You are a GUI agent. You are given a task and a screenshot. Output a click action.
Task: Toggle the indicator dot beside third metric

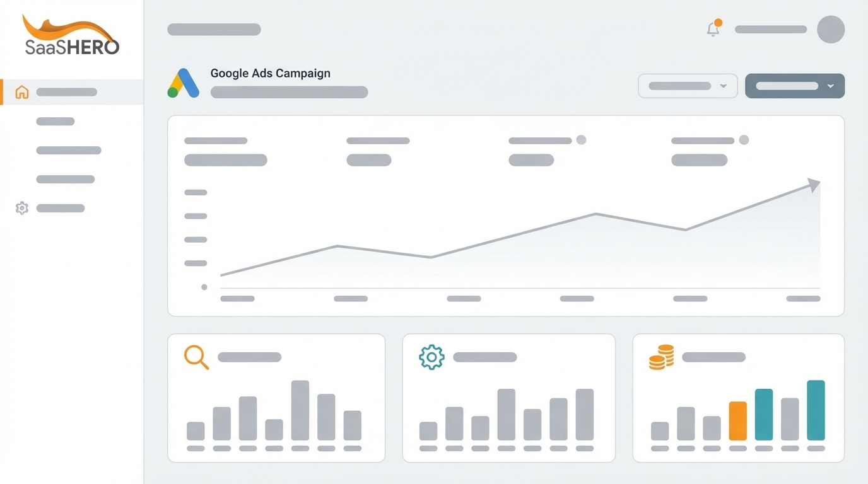[x=581, y=139]
